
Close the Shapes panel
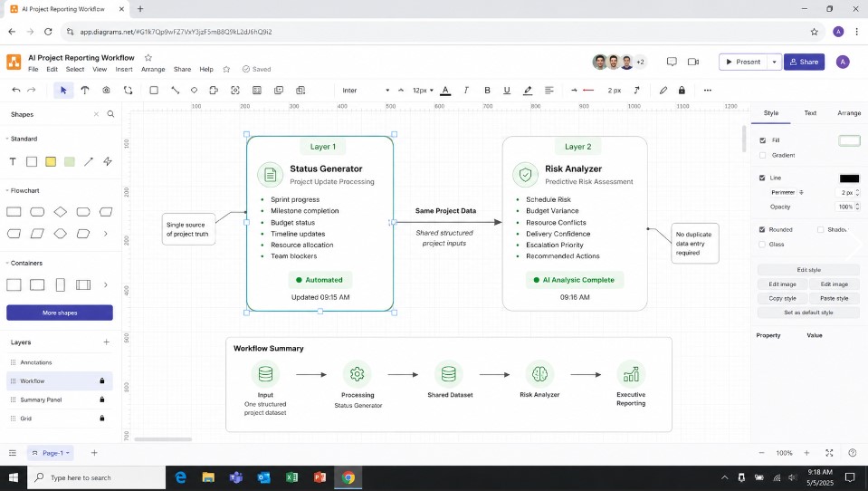96,114
